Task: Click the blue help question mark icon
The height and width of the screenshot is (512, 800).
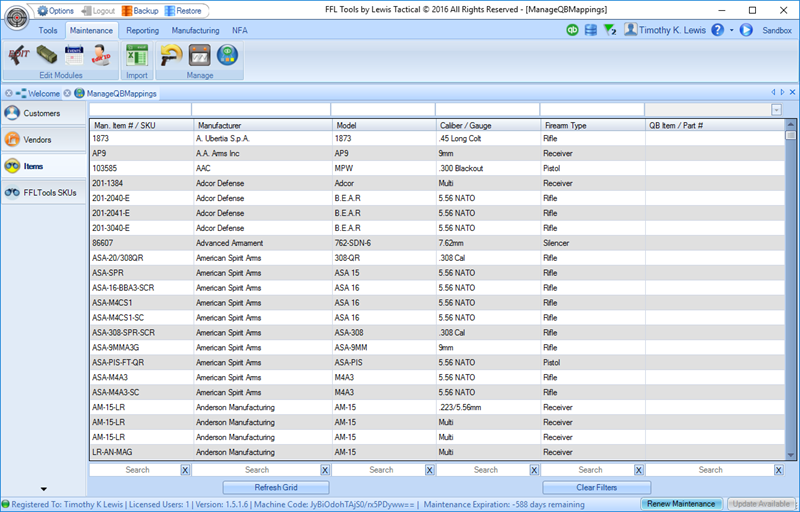Action: (x=717, y=31)
